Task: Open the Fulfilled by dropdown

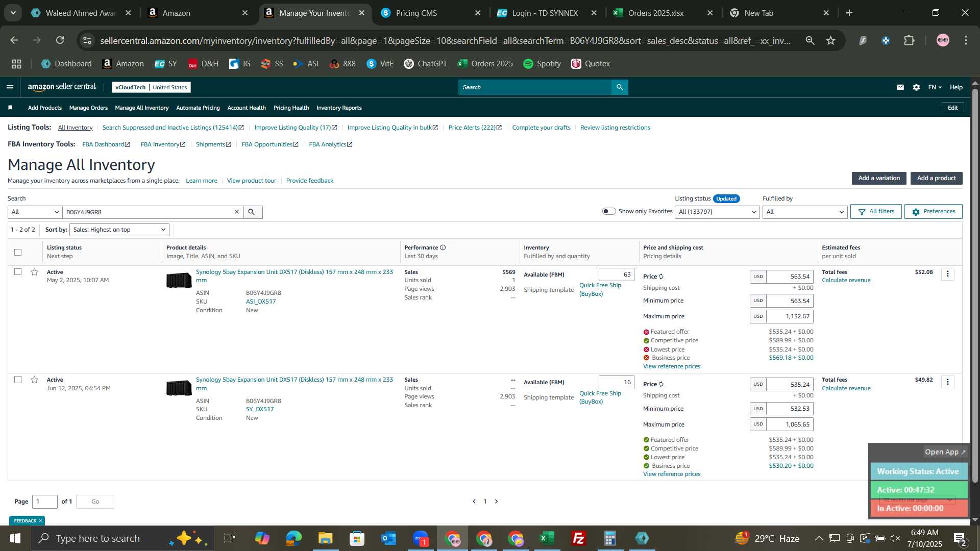Action: tap(805, 212)
